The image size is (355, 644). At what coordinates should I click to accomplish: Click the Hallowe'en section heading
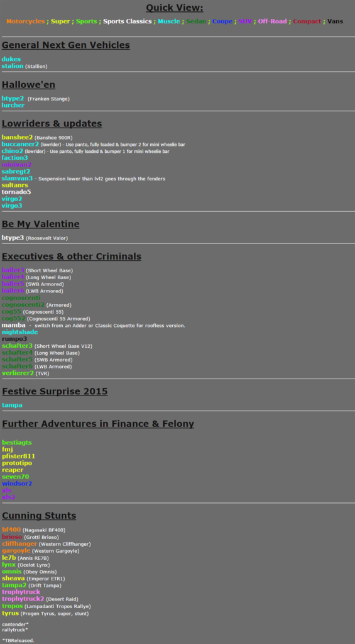pos(28,85)
